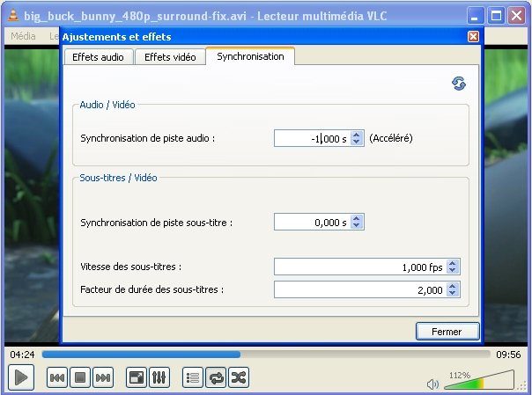Open the Média menu

[23, 36]
